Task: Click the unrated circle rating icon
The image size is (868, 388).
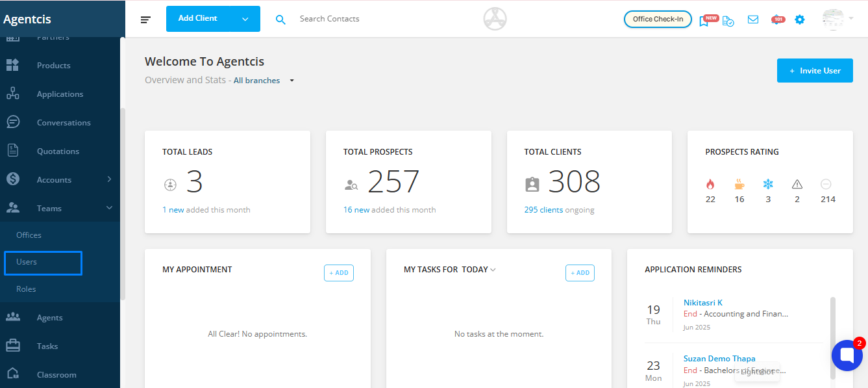Action: (x=826, y=185)
